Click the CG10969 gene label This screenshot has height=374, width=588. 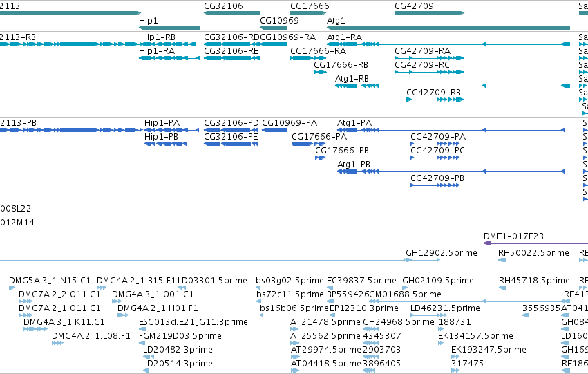[x=279, y=20]
